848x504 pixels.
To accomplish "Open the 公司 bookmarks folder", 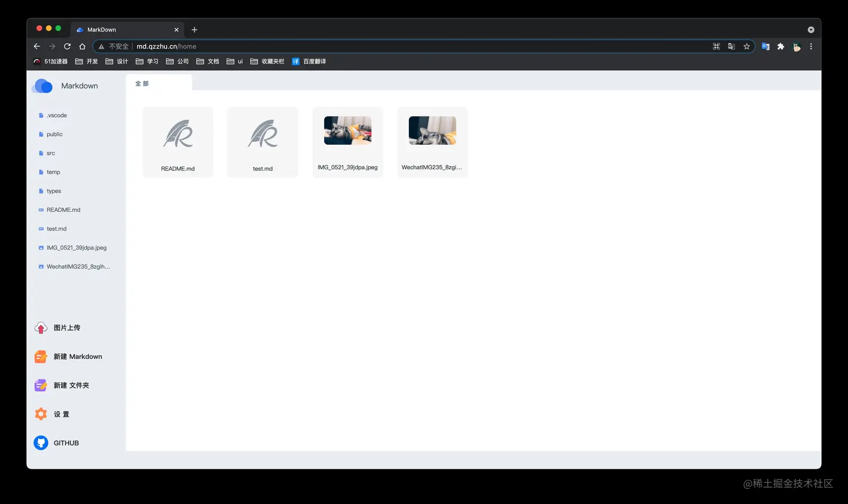I will click(177, 62).
